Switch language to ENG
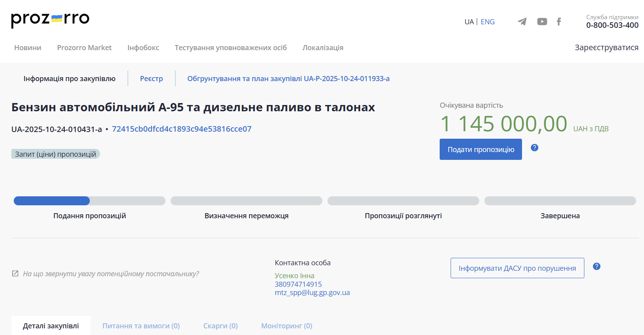644x335 pixels. pos(488,22)
